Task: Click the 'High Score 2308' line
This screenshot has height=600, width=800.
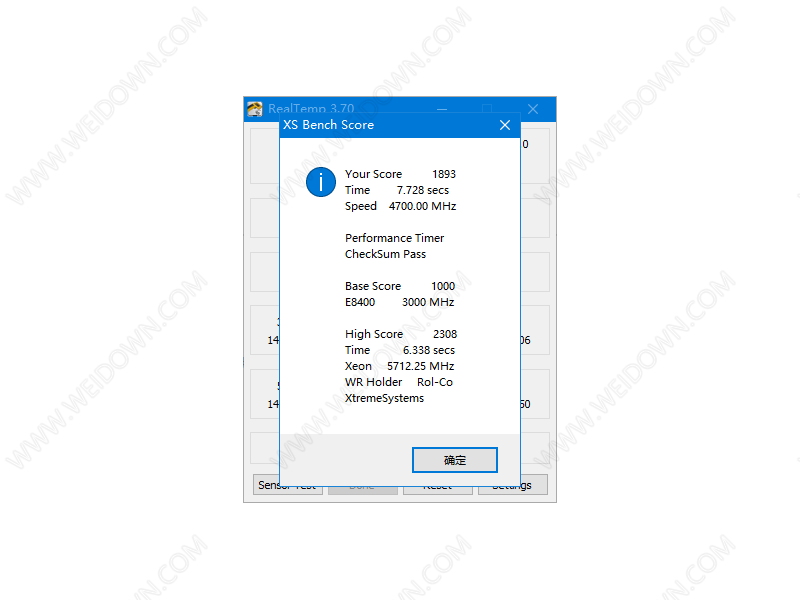Action: tap(401, 334)
